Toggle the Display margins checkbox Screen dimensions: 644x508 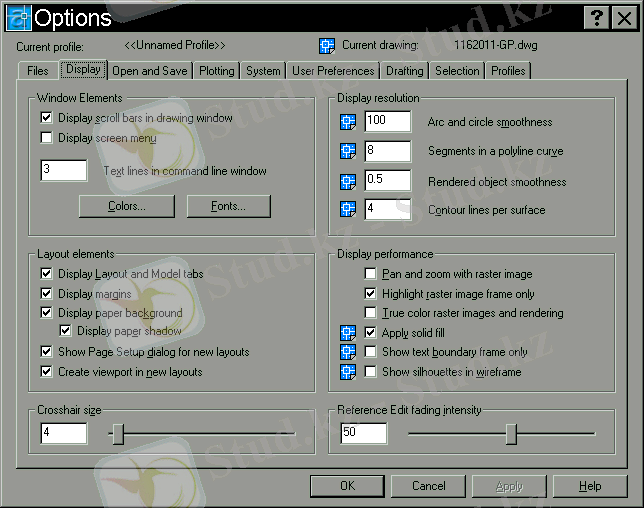[46, 293]
